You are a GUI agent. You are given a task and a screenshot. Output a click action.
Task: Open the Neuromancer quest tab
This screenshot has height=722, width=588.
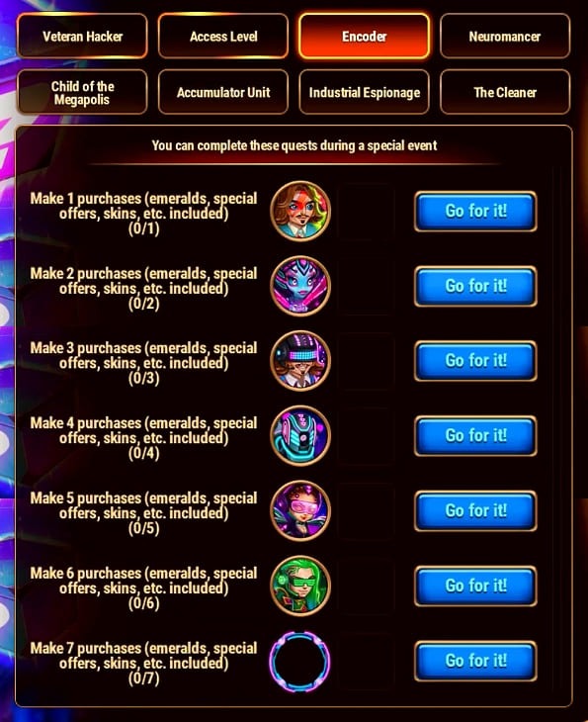pyautogui.click(x=505, y=37)
